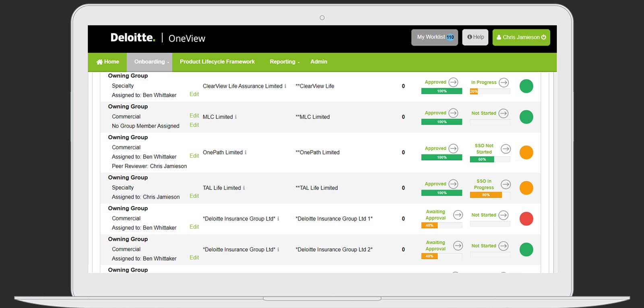The width and height of the screenshot is (644, 308).
Task: Click green status circle for MLC Limited
Action: pos(526,117)
